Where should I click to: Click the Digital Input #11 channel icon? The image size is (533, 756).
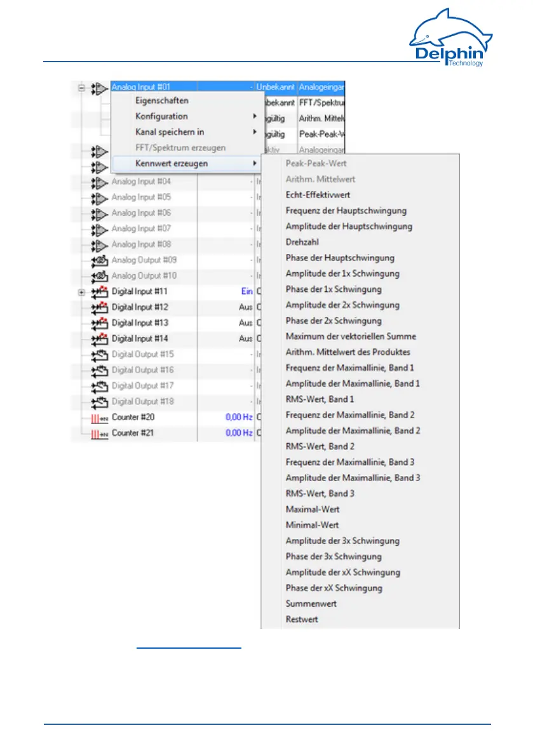[x=99, y=292]
